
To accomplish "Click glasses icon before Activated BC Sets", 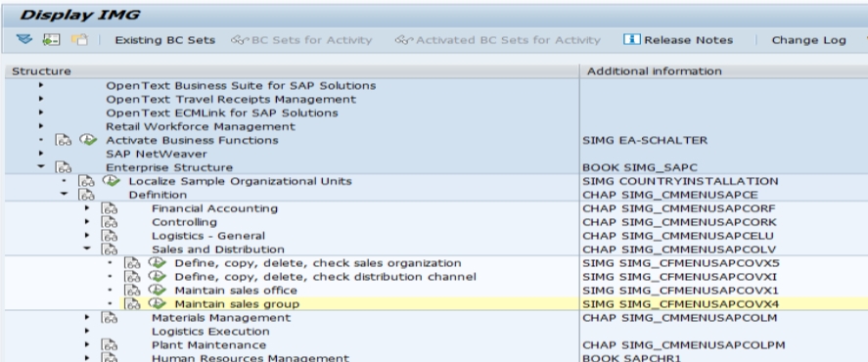I will tap(403, 40).
